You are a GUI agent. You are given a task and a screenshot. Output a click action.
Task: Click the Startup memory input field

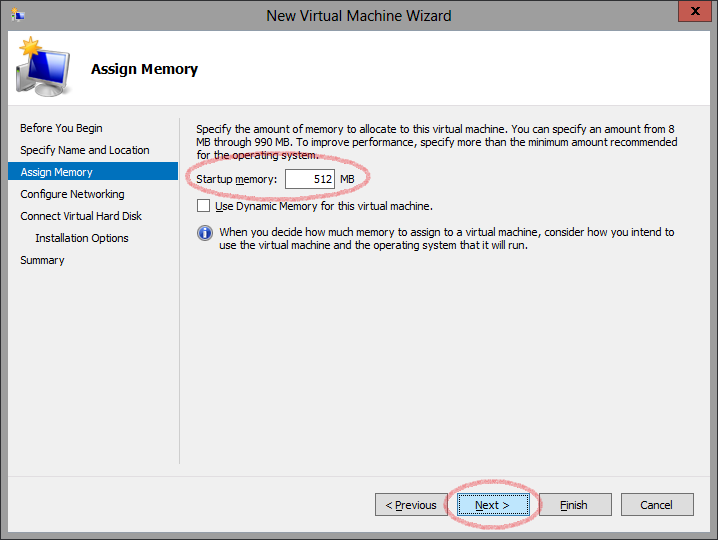point(309,179)
